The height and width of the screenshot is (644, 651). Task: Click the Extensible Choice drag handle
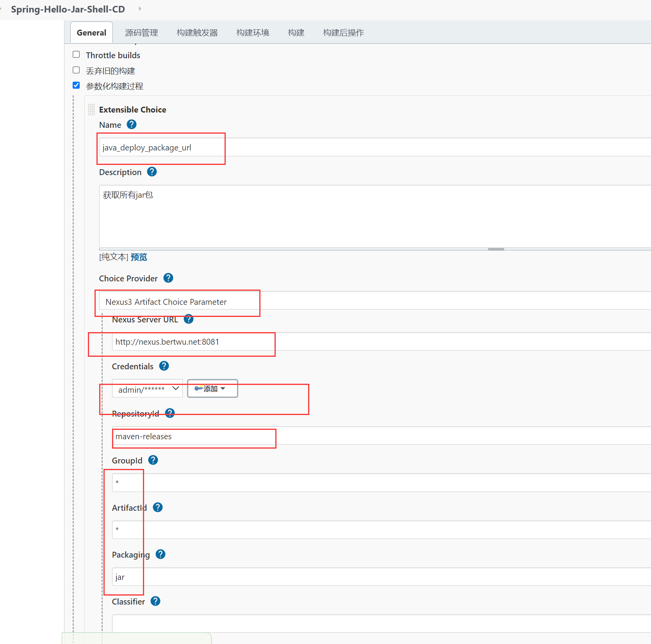click(91, 110)
